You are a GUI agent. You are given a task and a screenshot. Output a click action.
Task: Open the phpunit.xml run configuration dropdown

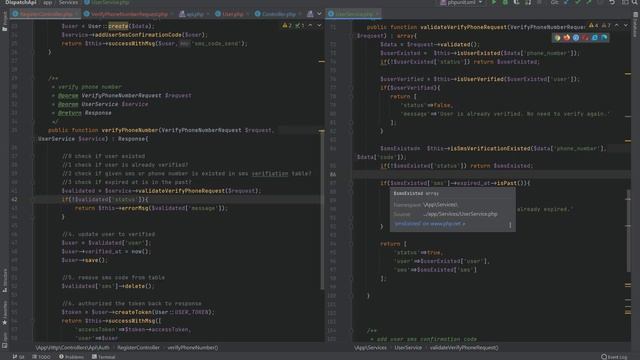pyautogui.click(x=462, y=2)
